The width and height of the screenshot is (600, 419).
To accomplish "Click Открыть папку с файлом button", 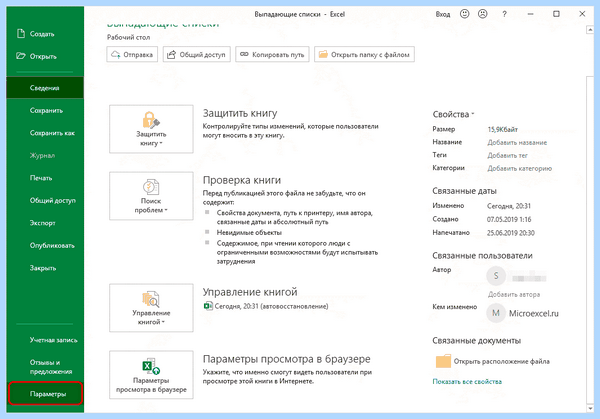I will point(364,54).
